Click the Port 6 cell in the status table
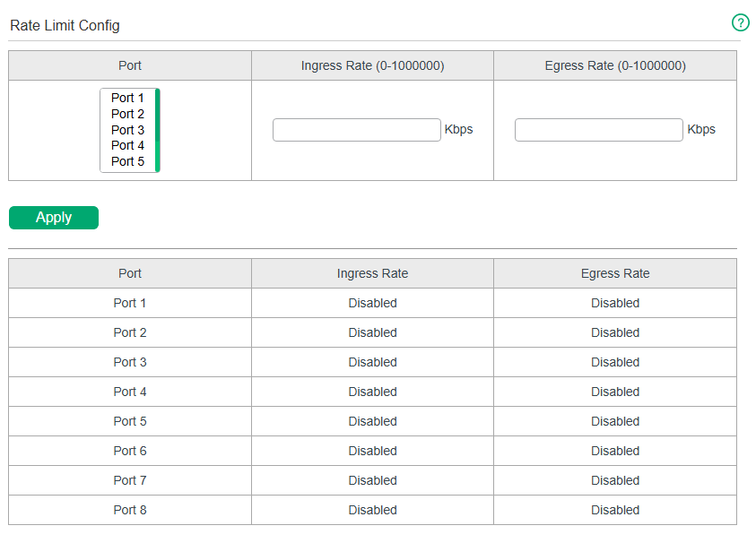The image size is (756, 543). pos(130,451)
